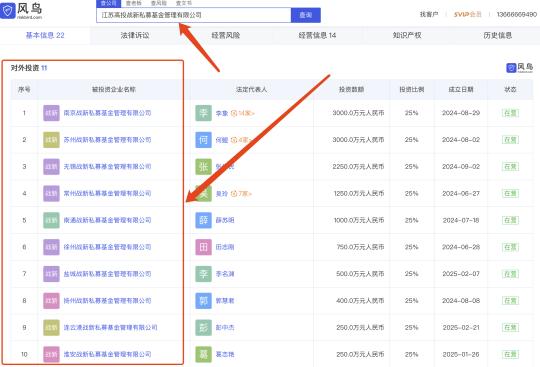Viewport: 540px width, 367px height.
Task: Click the 被投资企业名称 column header
Action: point(114,90)
